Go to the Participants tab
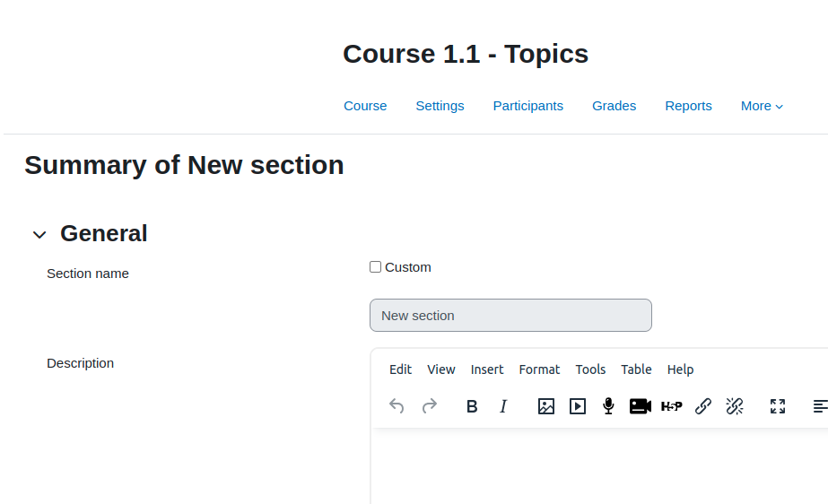 (528, 106)
